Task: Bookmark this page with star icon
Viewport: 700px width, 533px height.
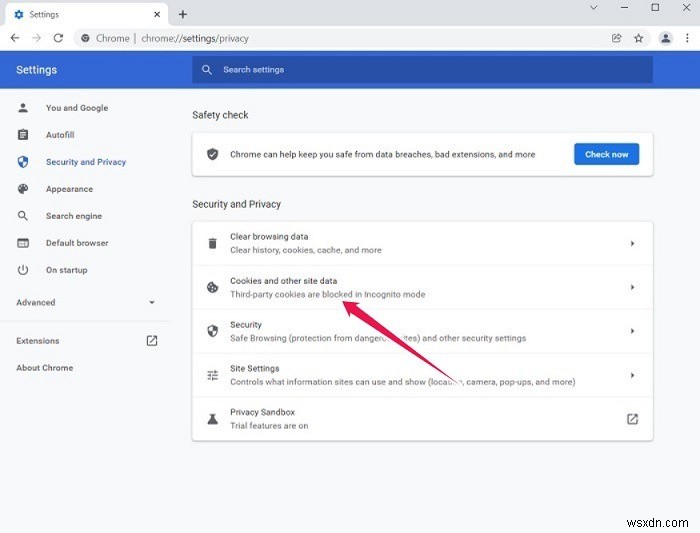Action: pos(638,38)
